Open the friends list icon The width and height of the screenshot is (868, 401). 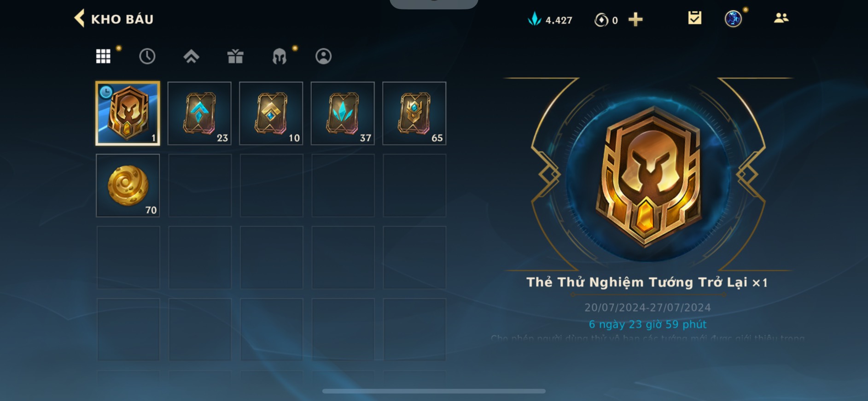tap(781, 18)
